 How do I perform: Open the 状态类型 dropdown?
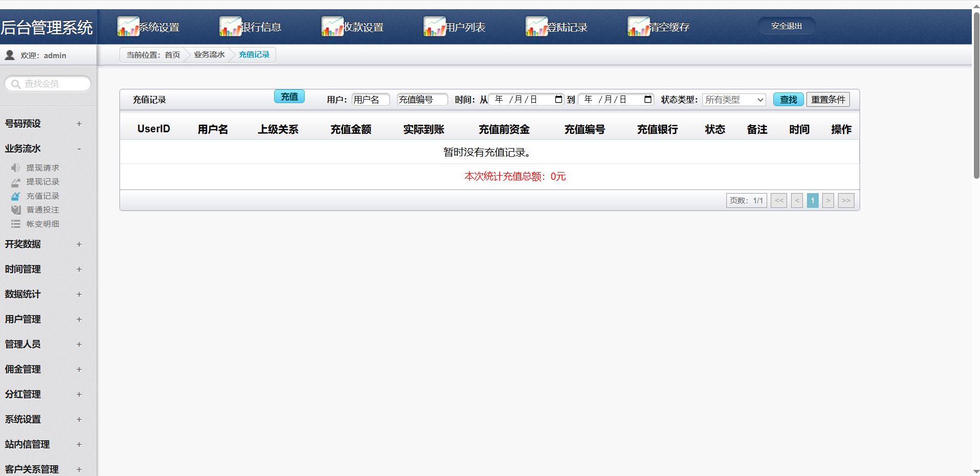pyautogui.click(x=733, y=100)
